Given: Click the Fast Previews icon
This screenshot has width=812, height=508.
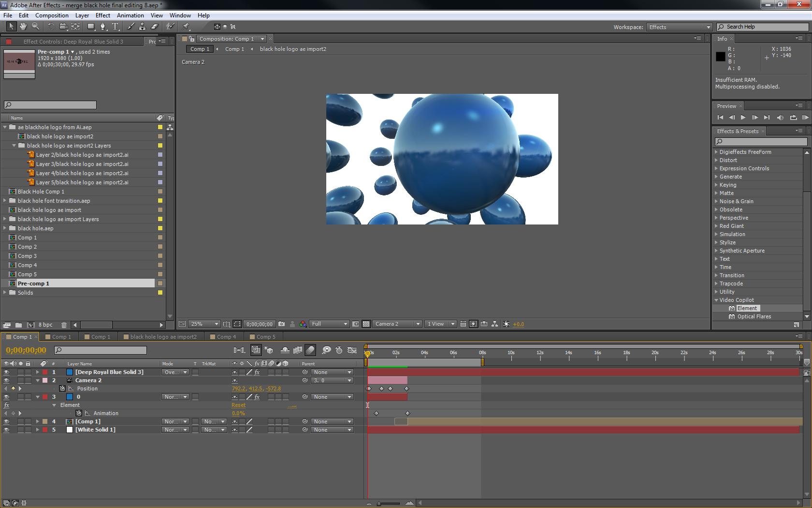Looking at the screenshot, I should point(473,324).
